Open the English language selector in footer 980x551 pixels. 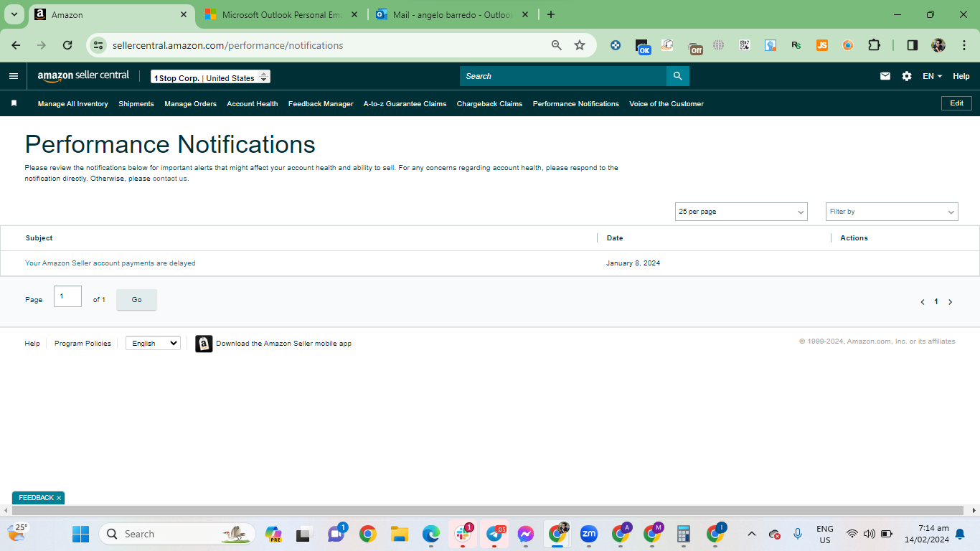(x=153, y=344)
